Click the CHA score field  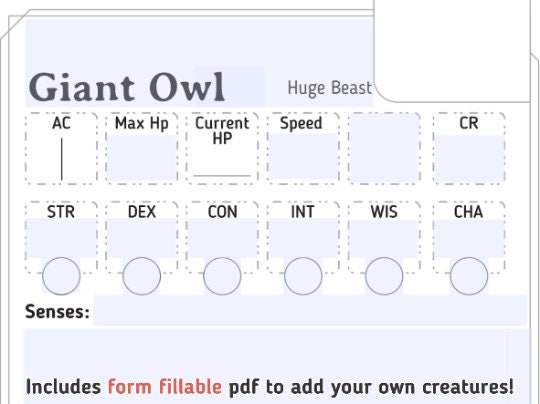[469, 238]
